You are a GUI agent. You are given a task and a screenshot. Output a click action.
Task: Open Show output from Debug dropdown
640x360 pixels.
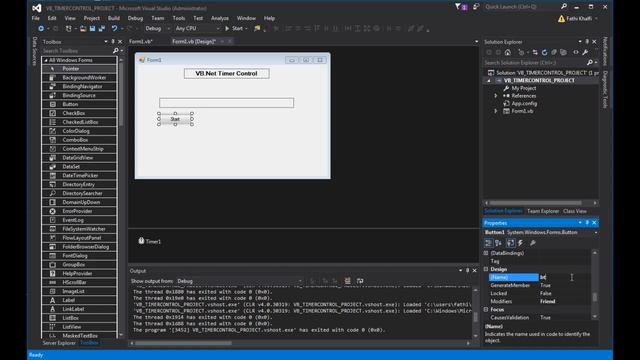[x=240, y=281]
